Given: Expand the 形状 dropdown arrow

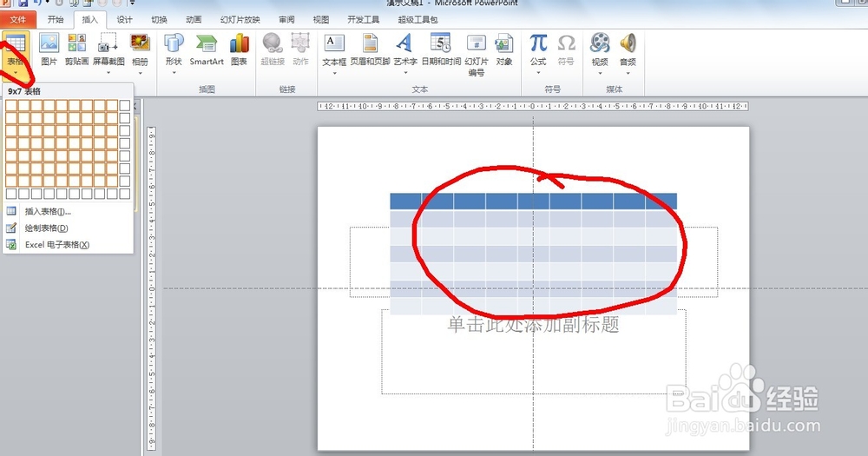Looking at the screenshot, I should pos(174,73).
